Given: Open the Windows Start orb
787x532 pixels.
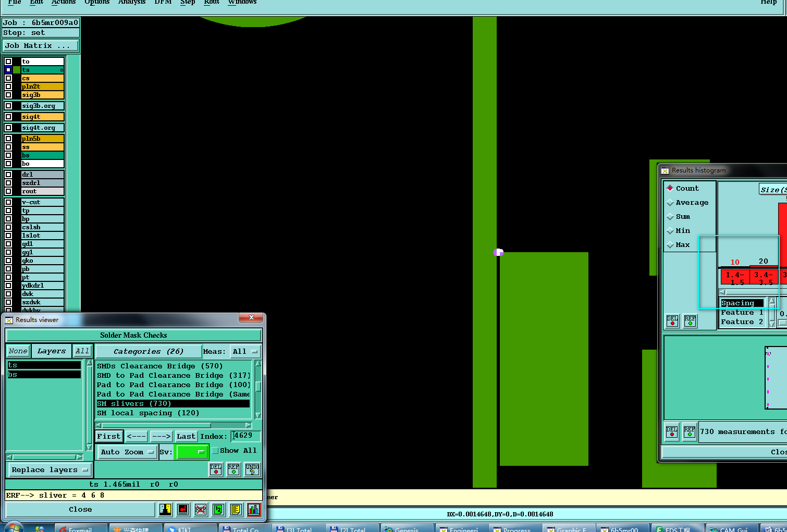Looking at the screenshot, I should coord(13,527).
